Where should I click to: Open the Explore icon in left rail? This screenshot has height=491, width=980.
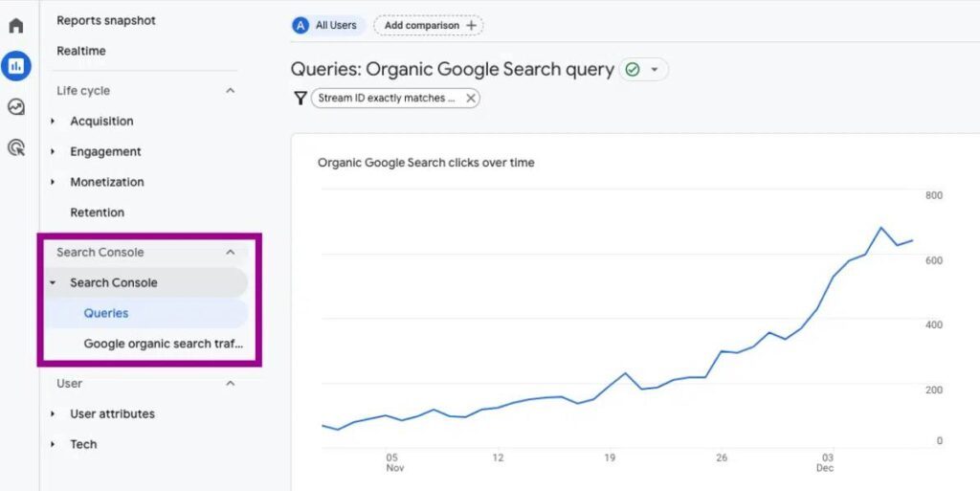click(16, 107)
